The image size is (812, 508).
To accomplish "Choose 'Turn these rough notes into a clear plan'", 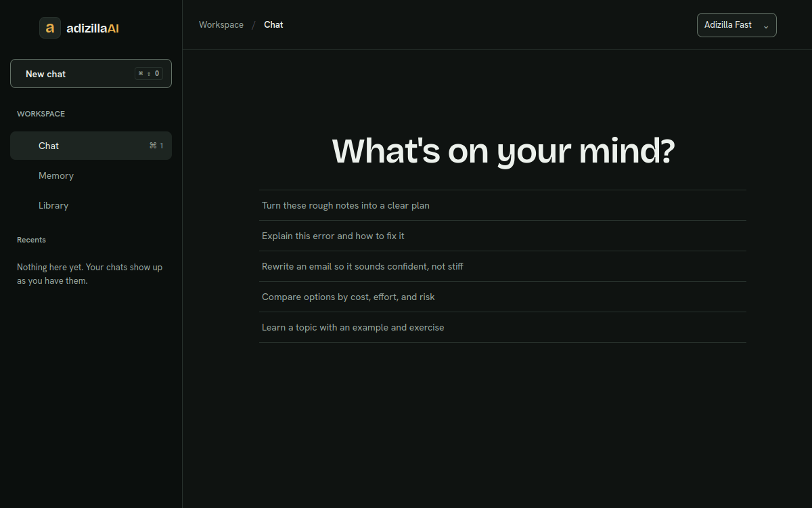I will click(x=503, y=205).
